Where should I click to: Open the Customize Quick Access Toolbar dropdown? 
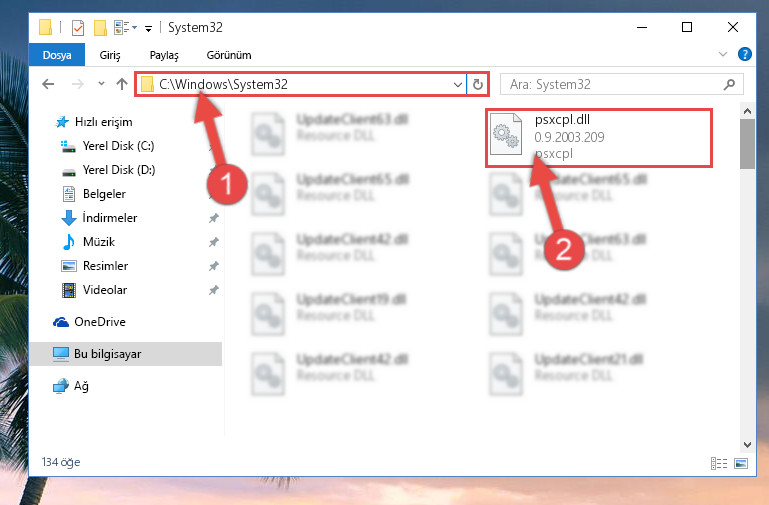149,28
